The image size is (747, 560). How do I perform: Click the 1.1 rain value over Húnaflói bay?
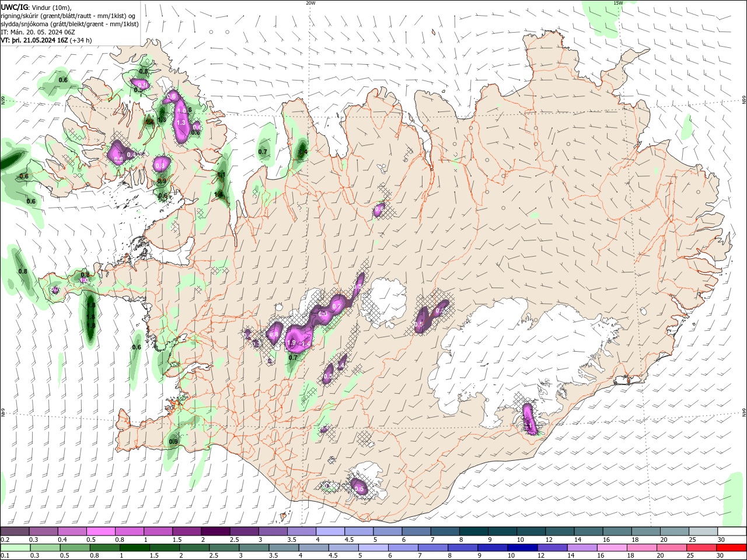click(x=221, y=174)
